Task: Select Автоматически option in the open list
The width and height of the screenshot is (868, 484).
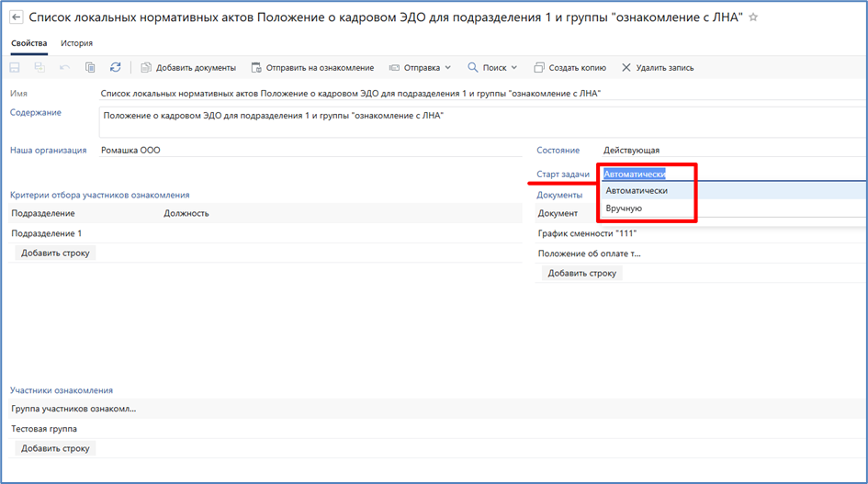Action: (637, 190)
